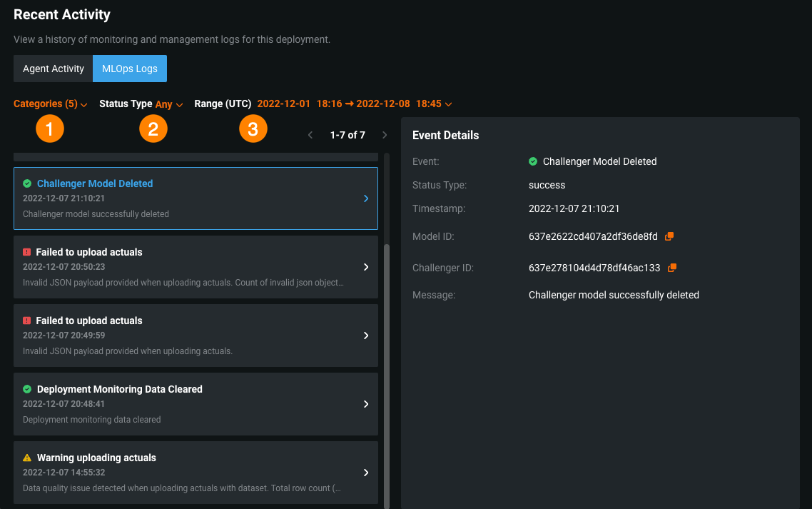The image size is (812, 509).
Task: Go to previous page of logs
Action: click(310, 135)
